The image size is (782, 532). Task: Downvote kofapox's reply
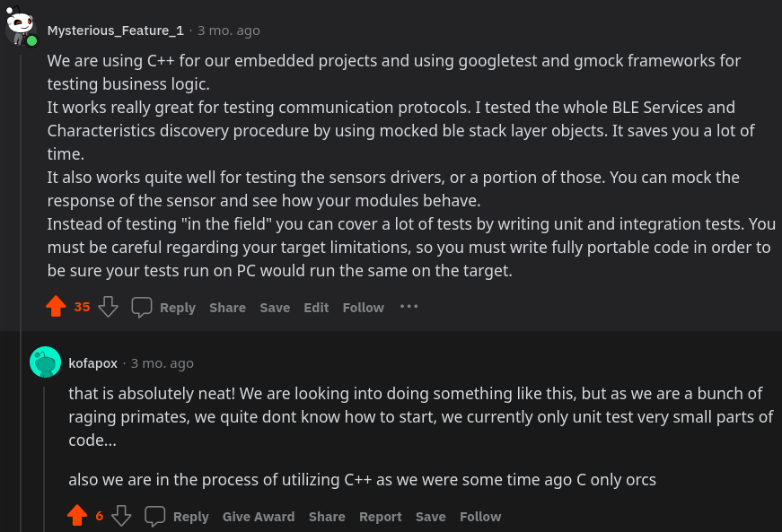tap(121, 516)
